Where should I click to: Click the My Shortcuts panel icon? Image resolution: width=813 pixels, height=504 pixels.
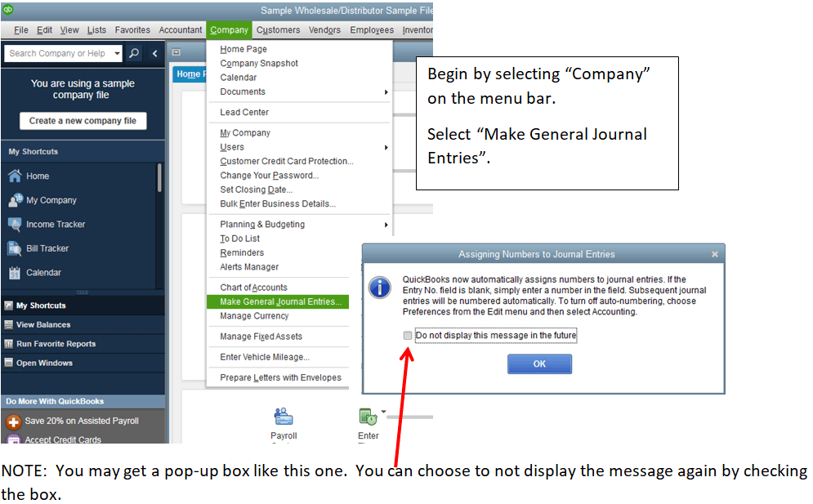click(x=8, y=306)
